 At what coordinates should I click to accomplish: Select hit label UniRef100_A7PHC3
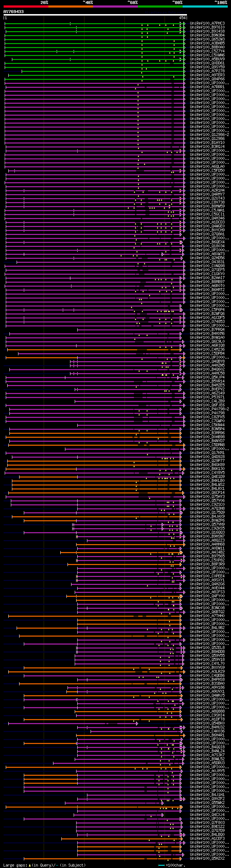[207, 23]
